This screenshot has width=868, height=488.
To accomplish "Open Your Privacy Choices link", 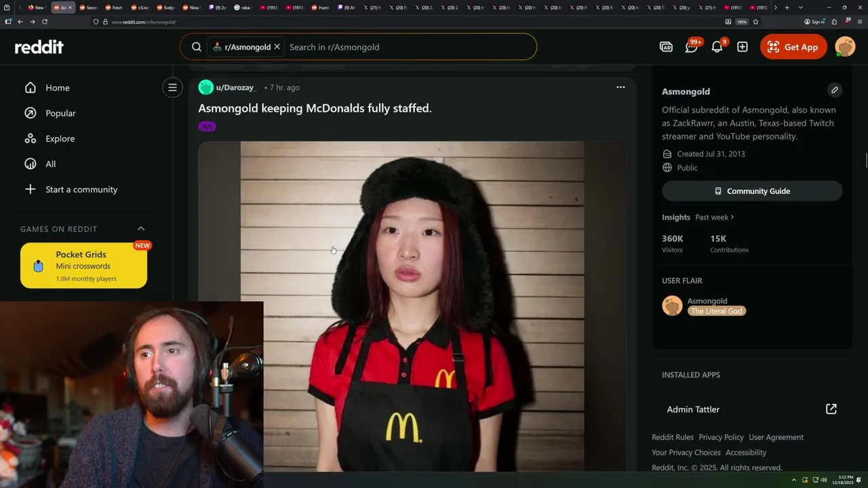I will (x=686, y=452).
